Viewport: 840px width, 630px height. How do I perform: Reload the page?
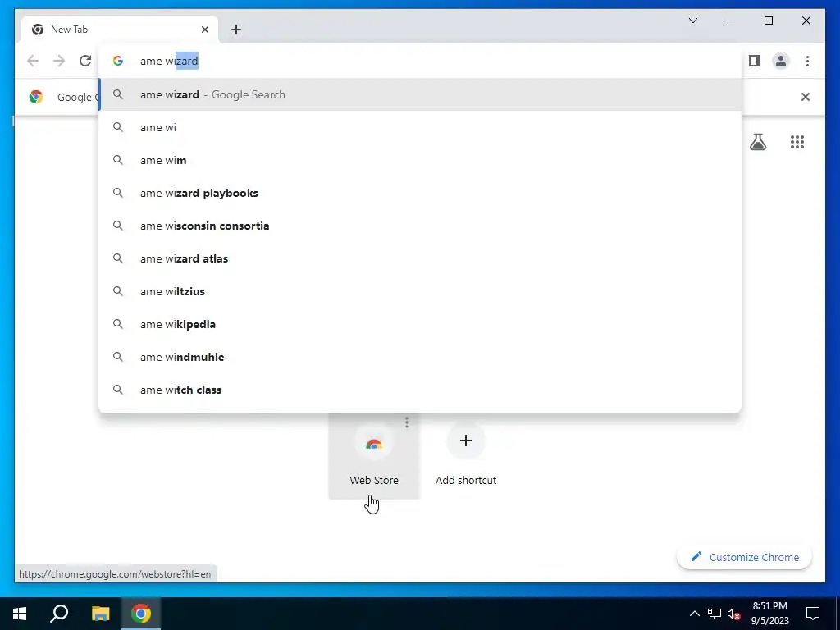tap(85, 61)
